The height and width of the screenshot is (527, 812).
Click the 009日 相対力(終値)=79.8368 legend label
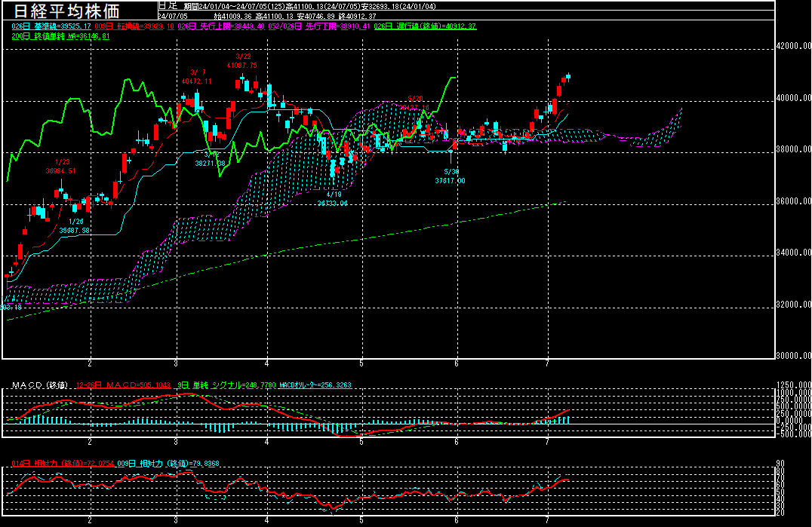pos(168,464)
